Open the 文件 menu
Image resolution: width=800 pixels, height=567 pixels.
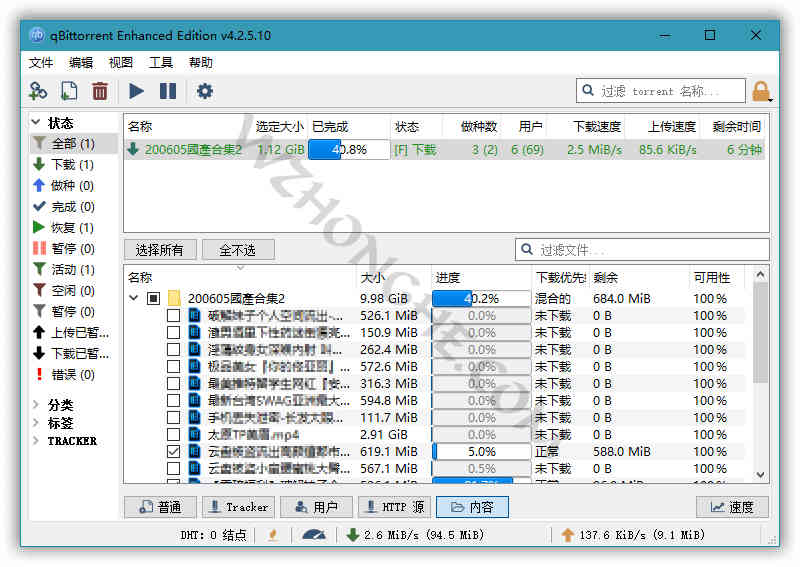pyautogui.click(x=41, y=63)
